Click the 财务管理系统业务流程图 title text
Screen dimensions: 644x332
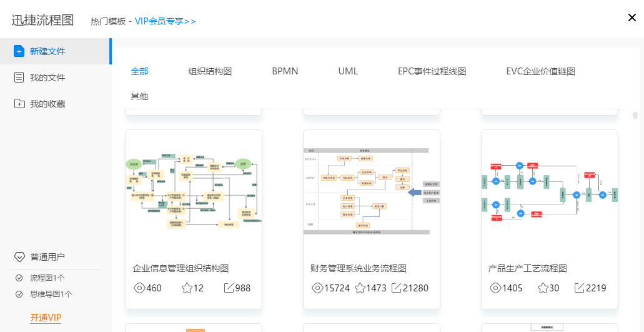359,269
